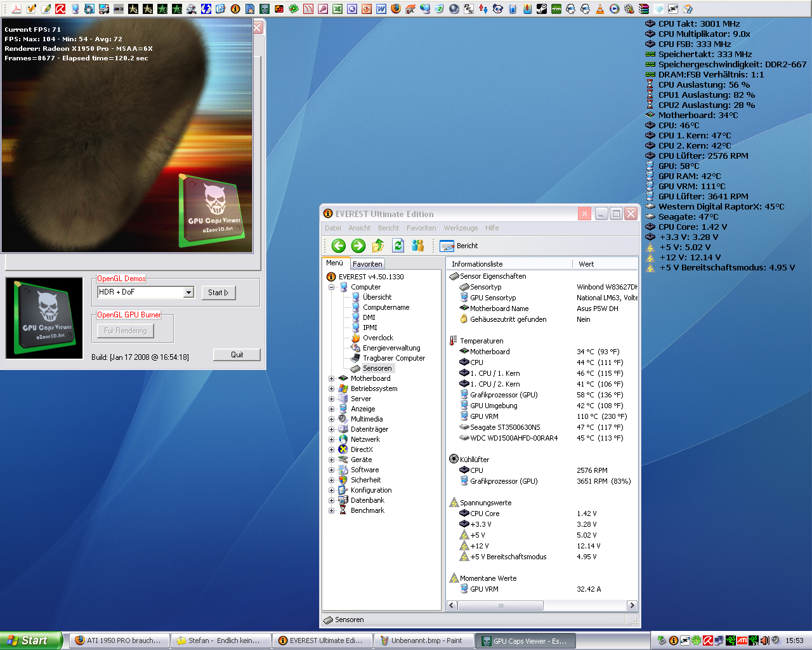Launch Outlook from the top launcher bar
This screenshot has width=812, height=650.
[x=352, y=8]
